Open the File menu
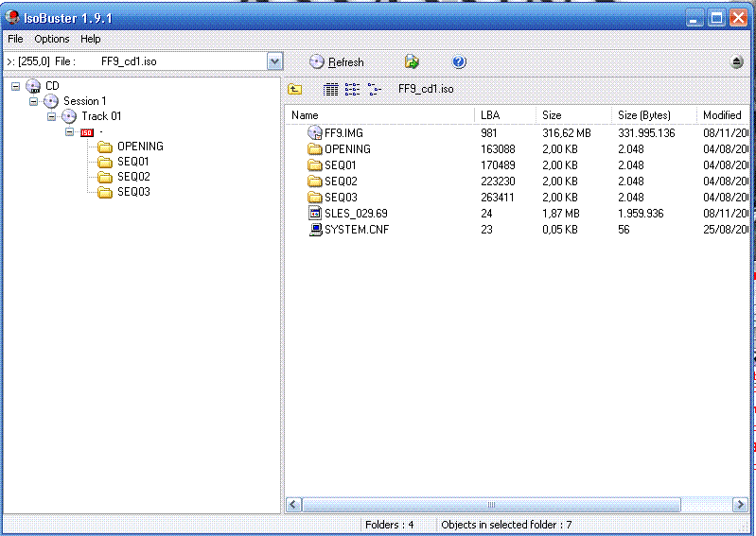Image resolution: width=756 pixels, height=536 pixels. coord(15,39)
